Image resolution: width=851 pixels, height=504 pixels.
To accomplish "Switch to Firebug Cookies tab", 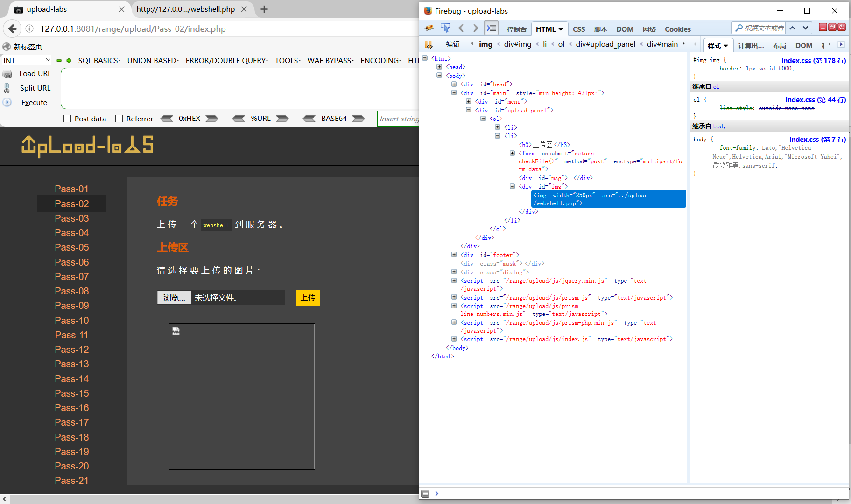I will click(678, 29).
